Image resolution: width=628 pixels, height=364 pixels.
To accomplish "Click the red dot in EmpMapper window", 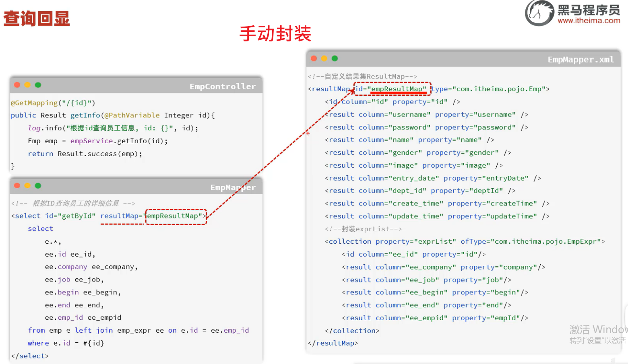I will (17, 185).
